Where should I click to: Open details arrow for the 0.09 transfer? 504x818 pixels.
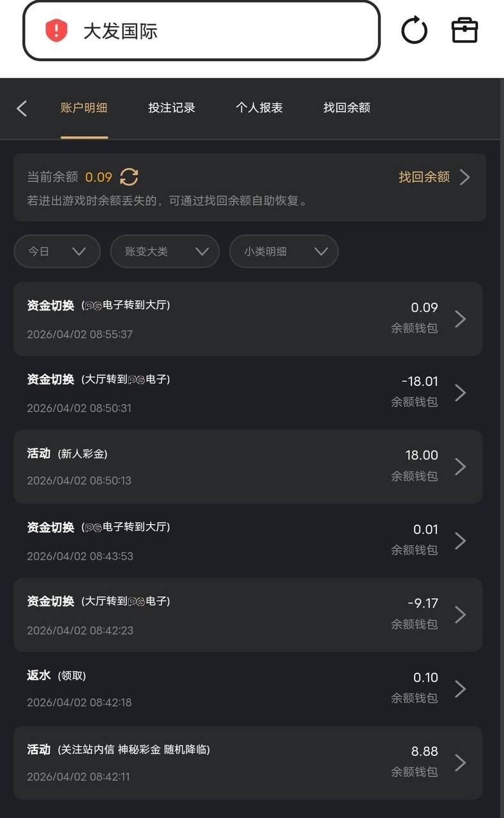click(x=460, y=318)
